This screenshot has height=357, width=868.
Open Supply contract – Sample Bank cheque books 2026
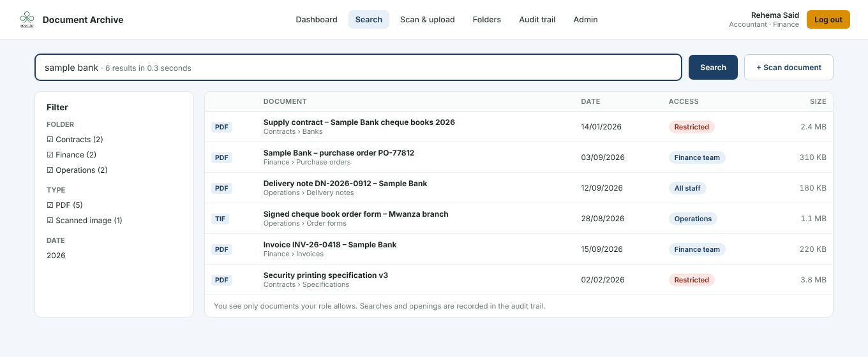click(x=359, y=122)
